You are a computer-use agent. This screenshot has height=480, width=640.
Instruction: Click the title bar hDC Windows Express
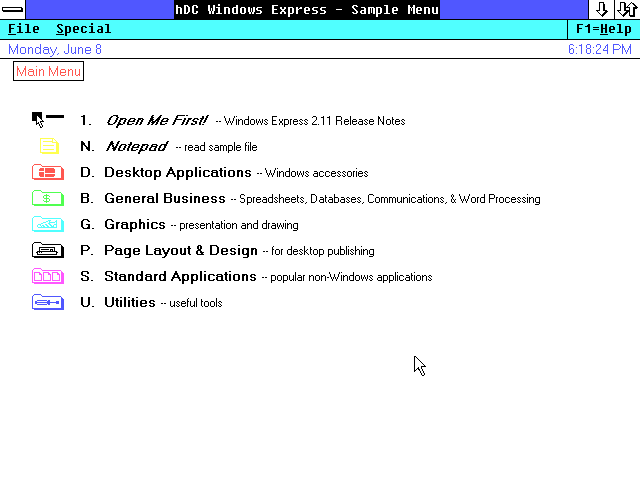click(x=307, y=9)
